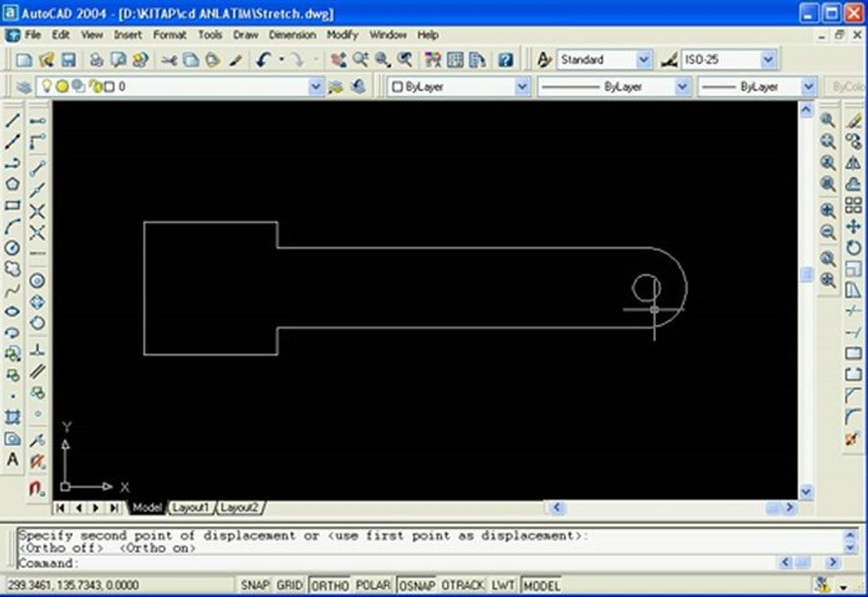
Task: Open the Draw menu
Action: pyautogui.click(x=245, y=35)
